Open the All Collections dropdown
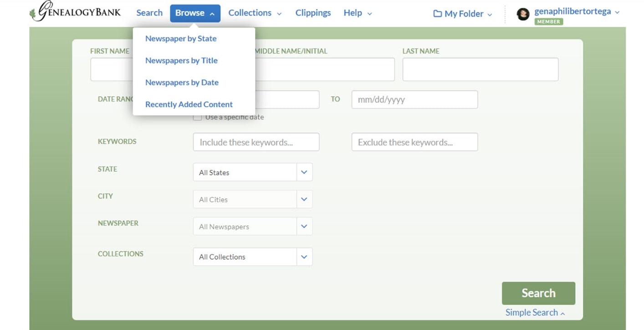 tap(253, 257)
